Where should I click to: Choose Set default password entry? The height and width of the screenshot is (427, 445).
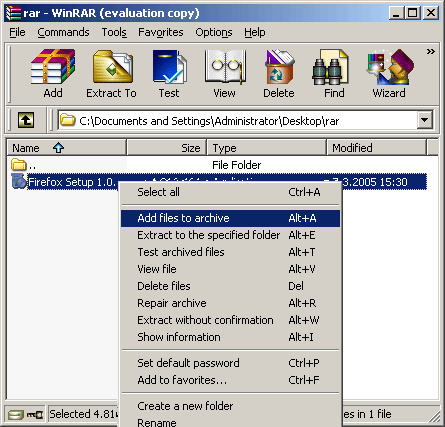(x=230, y=363)
